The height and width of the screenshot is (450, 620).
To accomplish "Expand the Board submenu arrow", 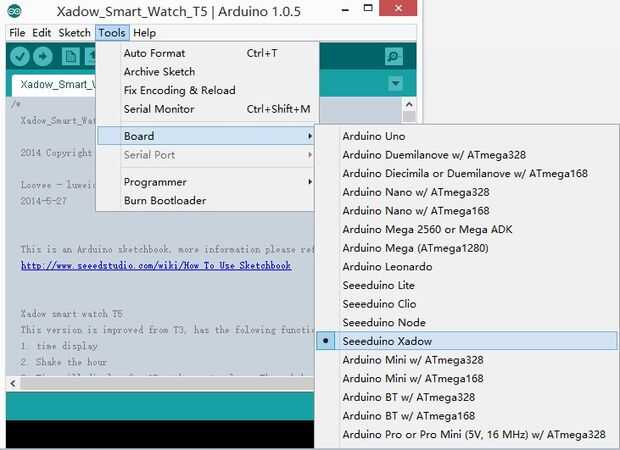I will 310,136.
